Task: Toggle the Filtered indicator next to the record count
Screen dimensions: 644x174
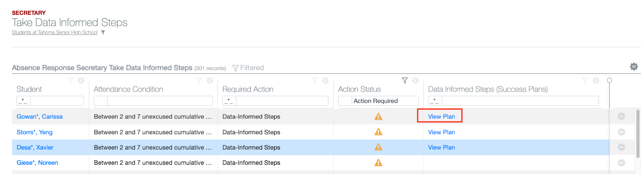Action: pos(248,68)
